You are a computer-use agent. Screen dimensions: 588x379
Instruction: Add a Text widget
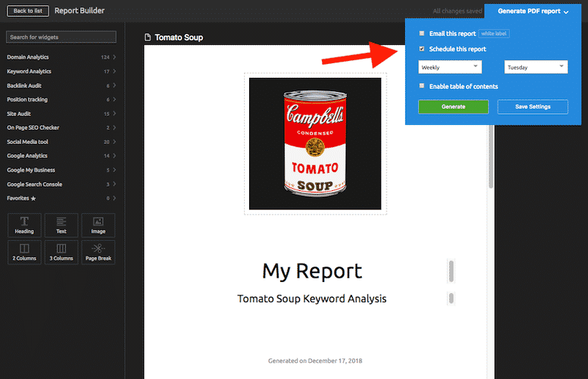tap(61, 225)
